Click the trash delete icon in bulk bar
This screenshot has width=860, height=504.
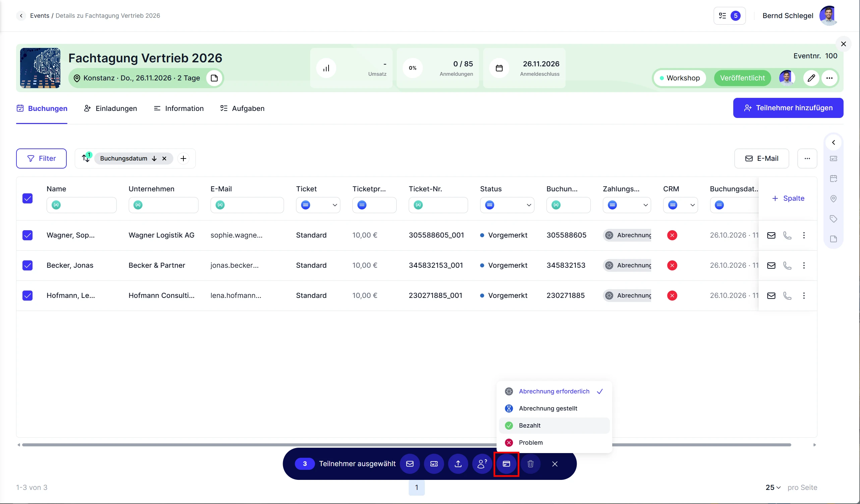coord(530,464)
